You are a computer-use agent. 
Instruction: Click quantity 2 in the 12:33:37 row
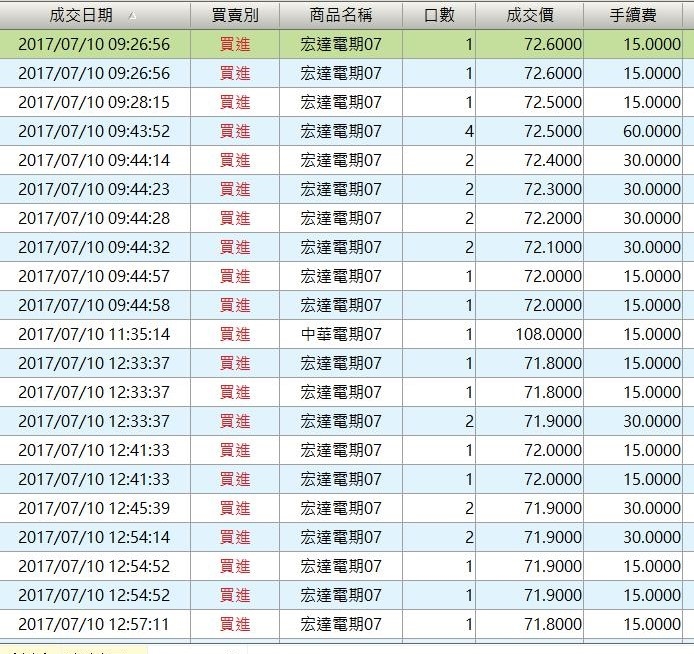click(x=439, y=421)
